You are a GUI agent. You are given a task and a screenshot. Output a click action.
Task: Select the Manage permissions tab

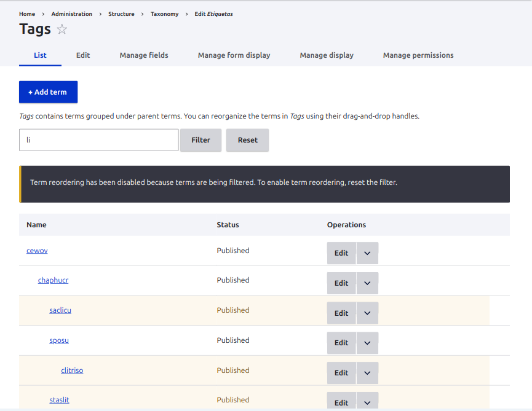click(418, 55)
